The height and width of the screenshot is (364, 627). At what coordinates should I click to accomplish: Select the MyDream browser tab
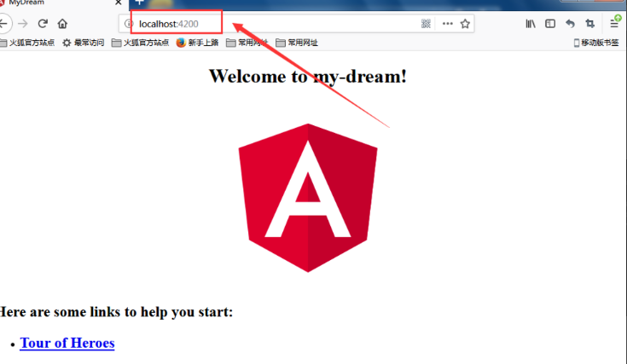click(x=64, y=3)
